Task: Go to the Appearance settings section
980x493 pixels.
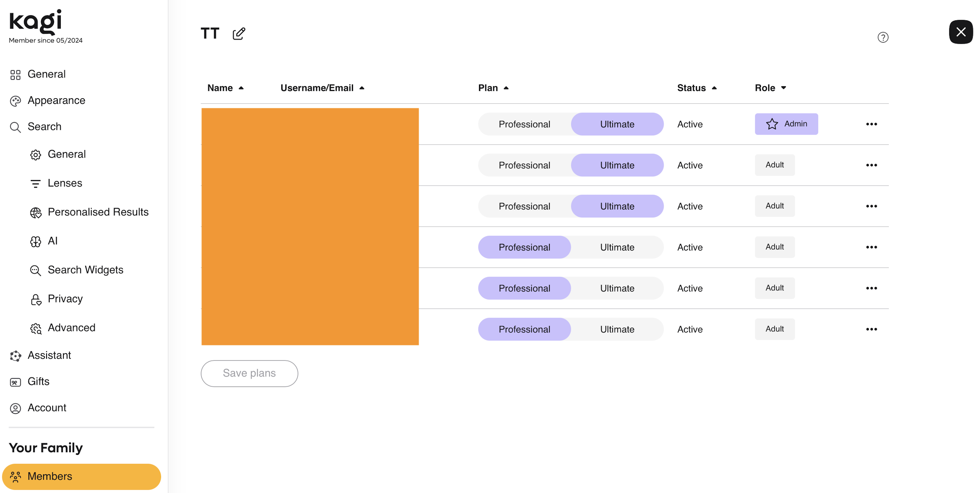Action: click(56, 101)
